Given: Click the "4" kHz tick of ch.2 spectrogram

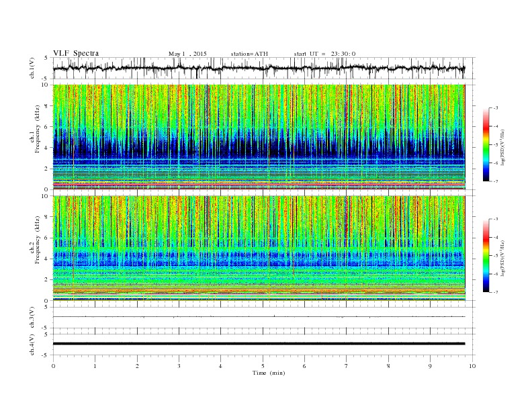Looking at the screenshot, I should click(x=47, y=259).
